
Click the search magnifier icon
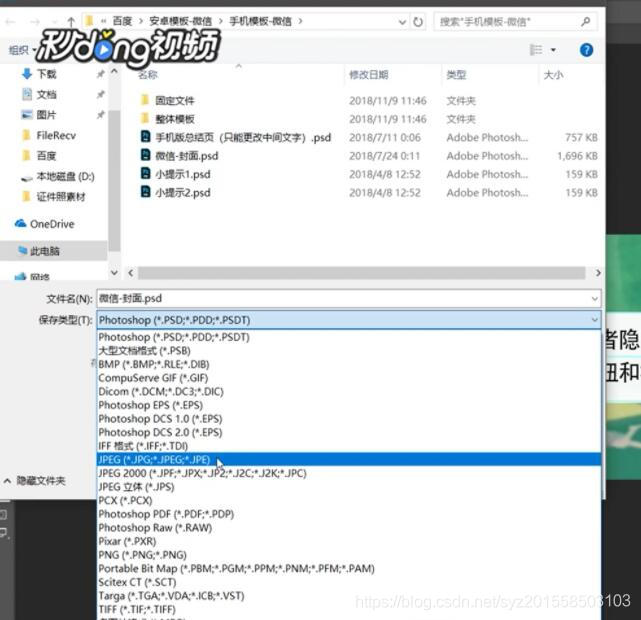pos(585,21)
